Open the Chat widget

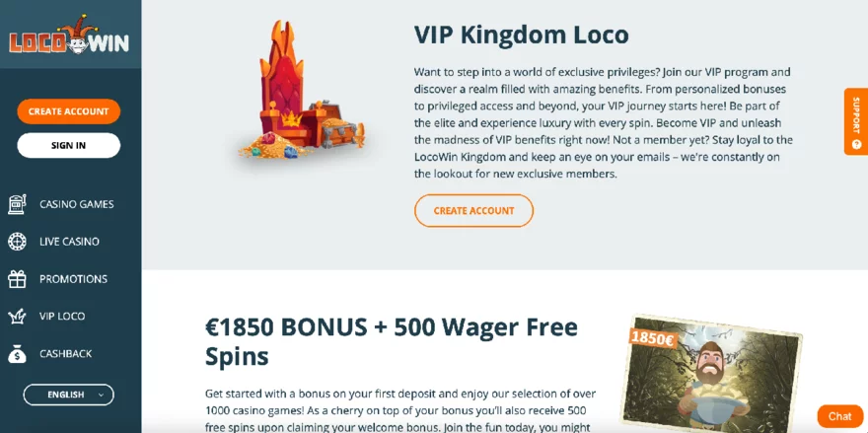(839, 416)
